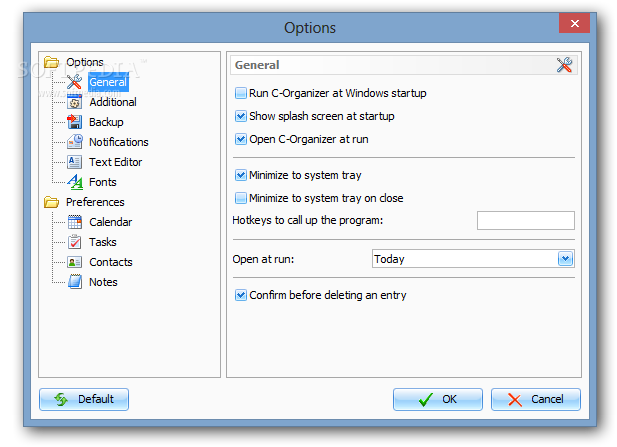
Task: Toggle Open C-Organizer at run checkbox
Action: click(240, 139)
